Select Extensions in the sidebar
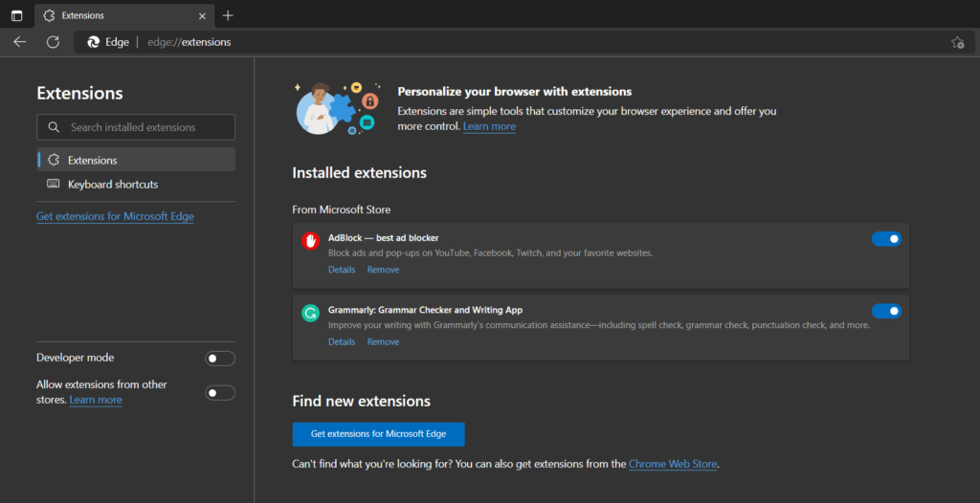980x503 pixels. tap(136, 160)
